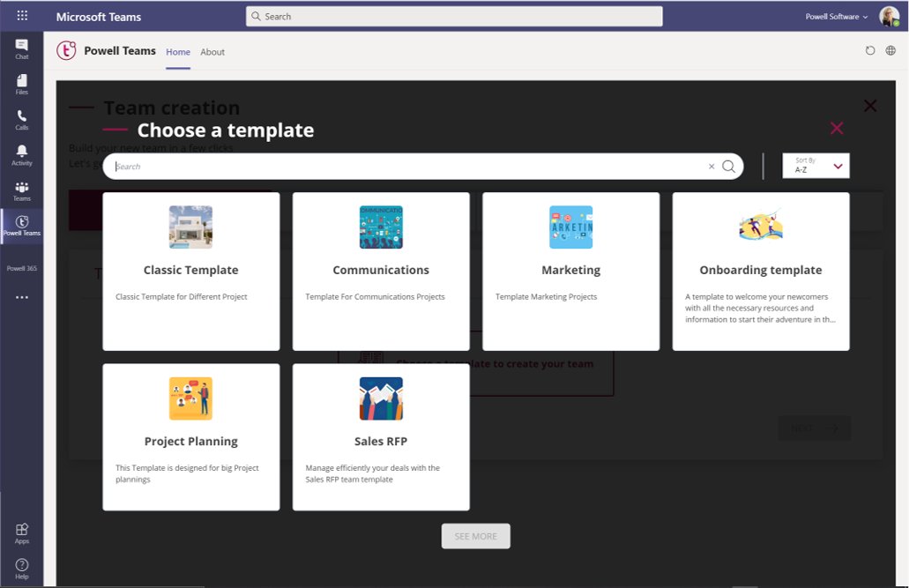The width and height of the screenshot is (909, 588).
Task: Open Teams in the left sidebar
Action: point(21,190)
